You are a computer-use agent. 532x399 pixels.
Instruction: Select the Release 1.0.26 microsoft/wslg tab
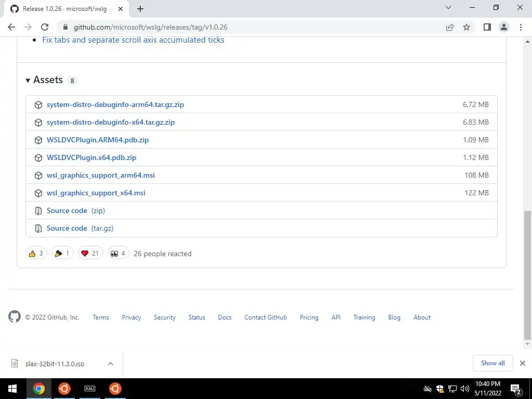coord(66,9)
